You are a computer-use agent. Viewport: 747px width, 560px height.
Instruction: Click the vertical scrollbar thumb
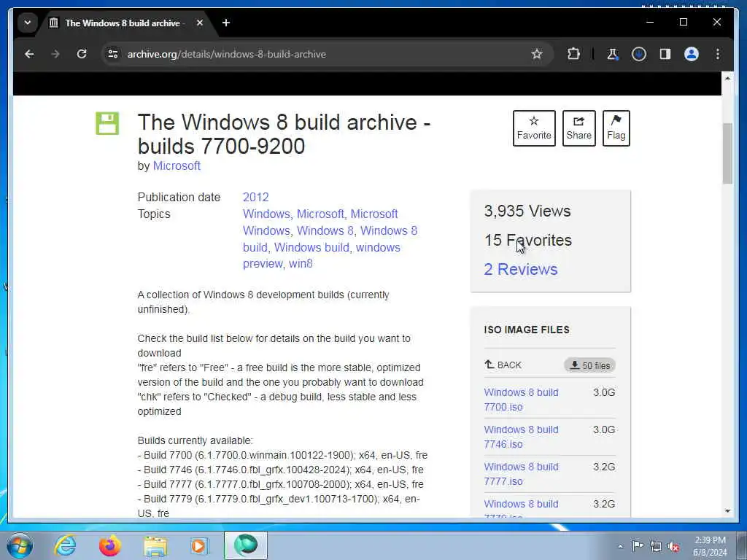tap(727, 153)
